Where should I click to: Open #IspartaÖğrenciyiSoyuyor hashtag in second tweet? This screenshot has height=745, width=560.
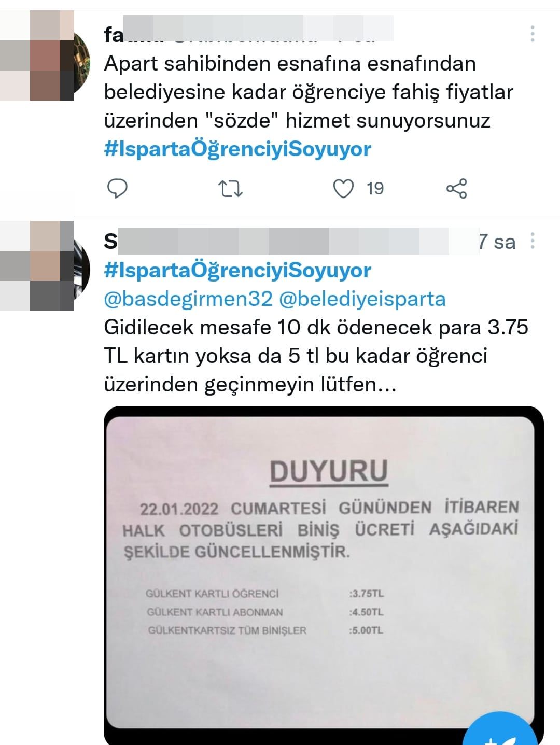[238, 270]
